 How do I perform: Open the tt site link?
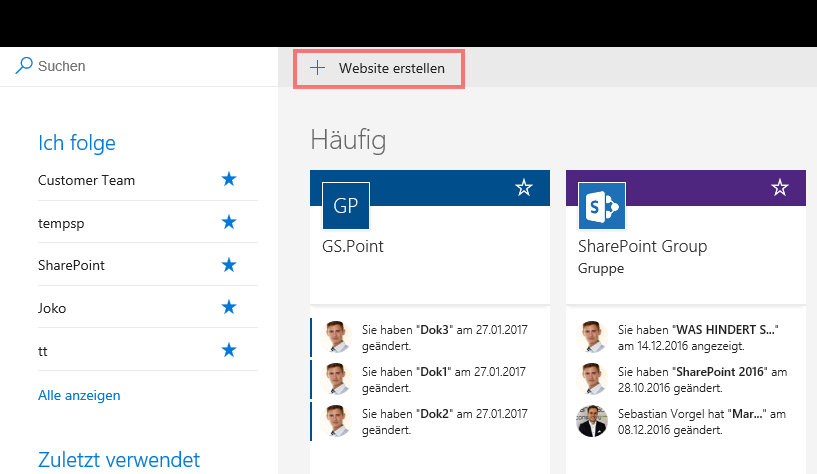[43, 351]
